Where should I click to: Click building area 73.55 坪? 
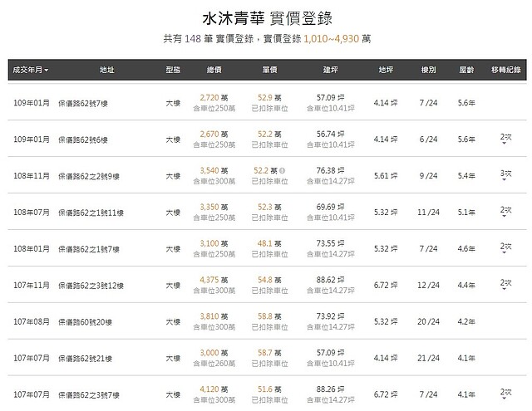pyautogui.click(x=331, y=243)
